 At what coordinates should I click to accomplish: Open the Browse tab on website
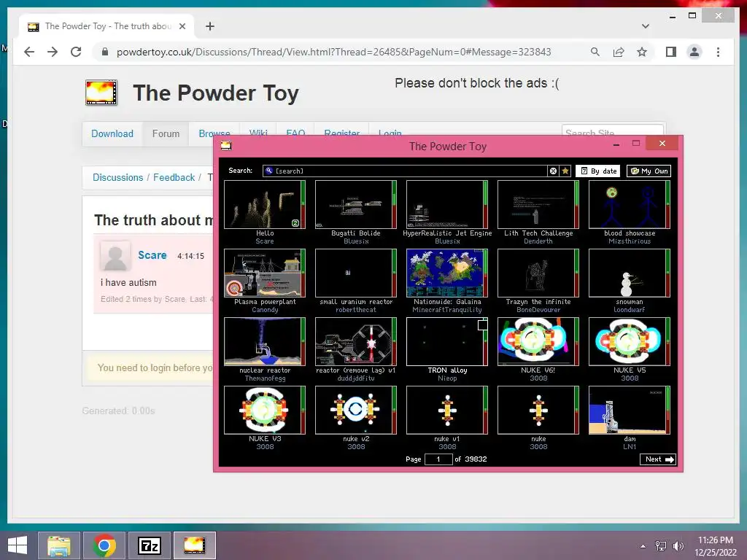pyautogui.click(x=214, y=134)
